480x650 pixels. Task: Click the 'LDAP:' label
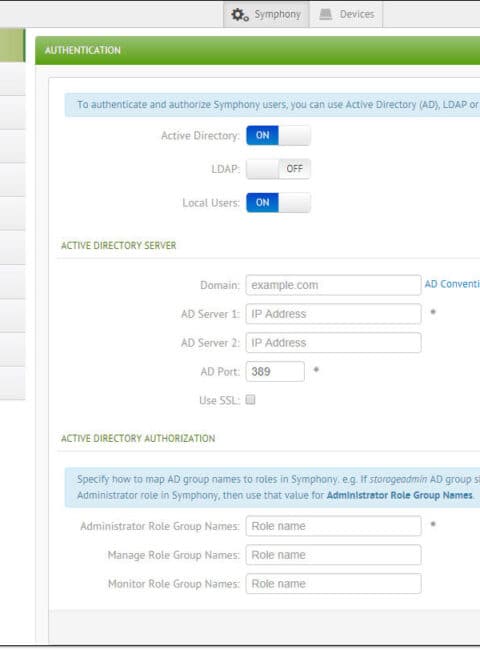(x=226, y=169)
